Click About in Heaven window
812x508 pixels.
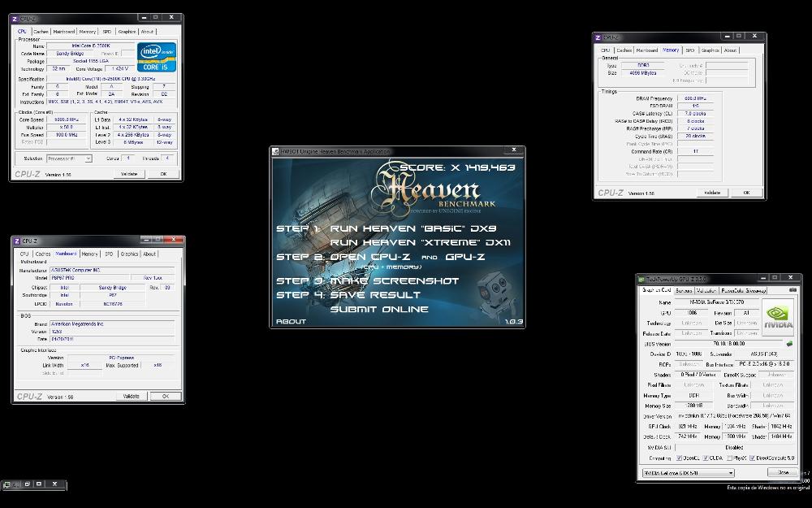(x=291, y=321)
